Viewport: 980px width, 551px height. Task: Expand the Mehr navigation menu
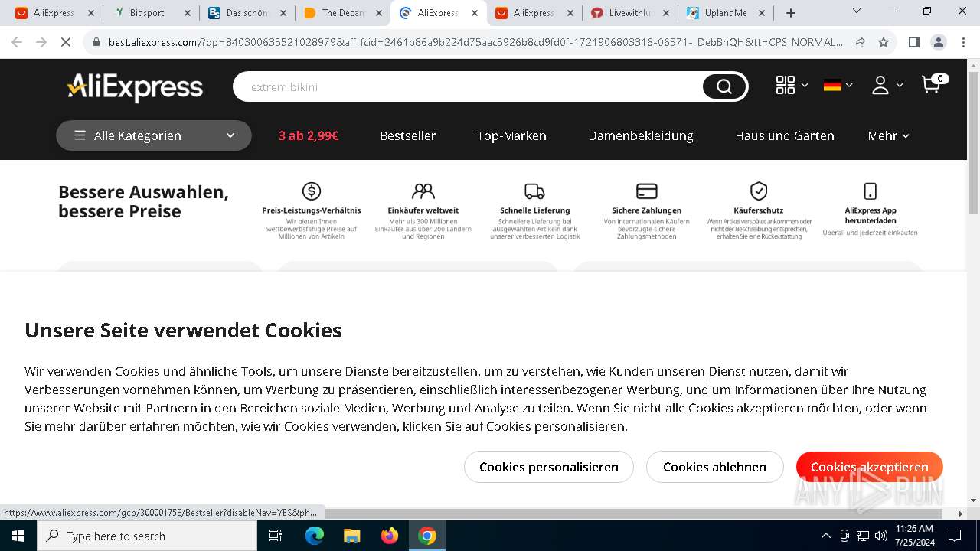[888, 135]
